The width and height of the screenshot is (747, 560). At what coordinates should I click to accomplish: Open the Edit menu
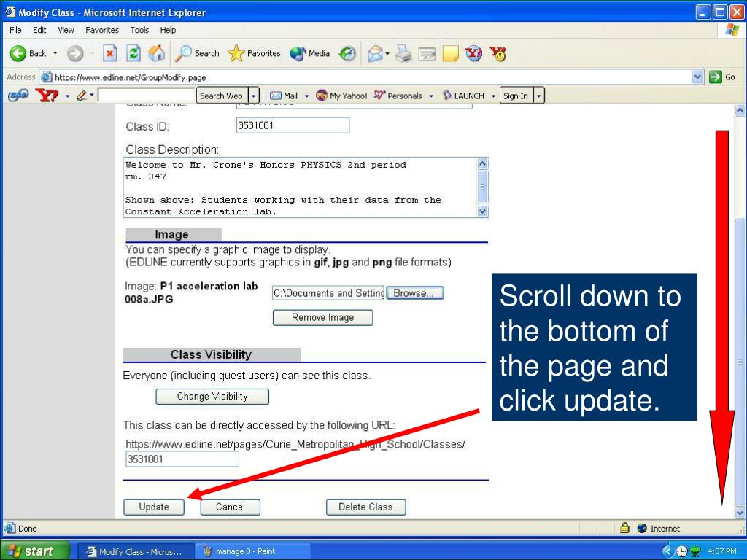(x=39, y=30)
